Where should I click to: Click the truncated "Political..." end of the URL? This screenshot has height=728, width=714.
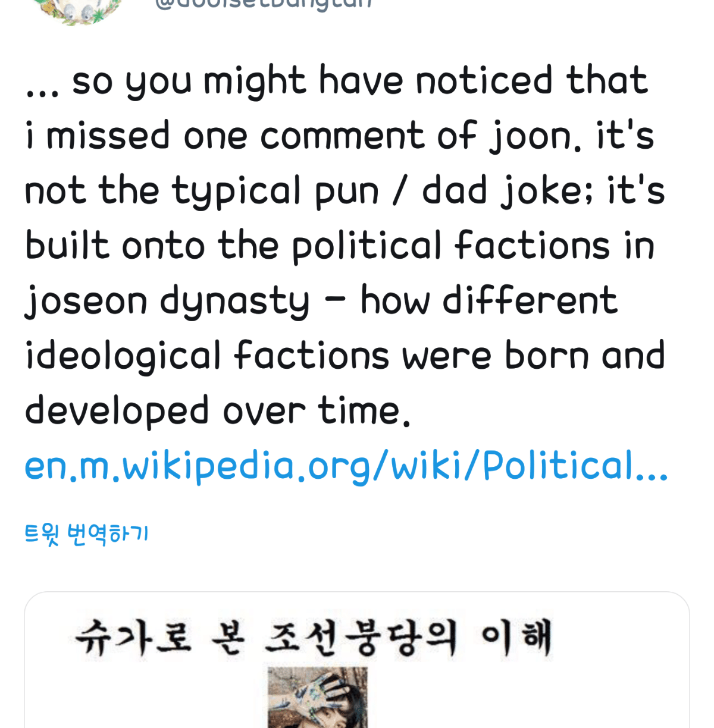(x=575, y=466)
